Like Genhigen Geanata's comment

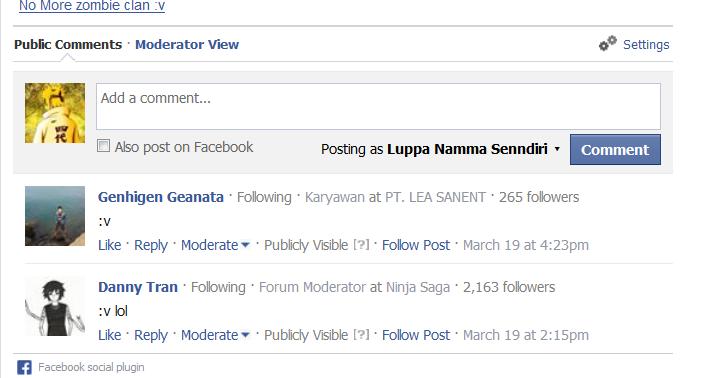pos(109,245)
